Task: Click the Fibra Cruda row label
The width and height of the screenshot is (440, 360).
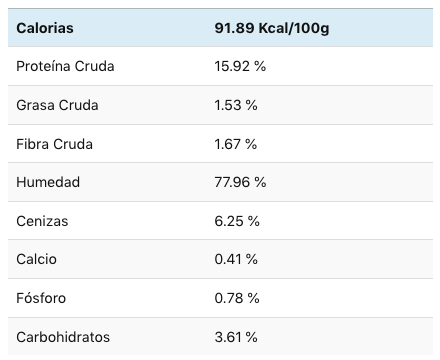Action: pyautogui.click(x=54, y=144)
